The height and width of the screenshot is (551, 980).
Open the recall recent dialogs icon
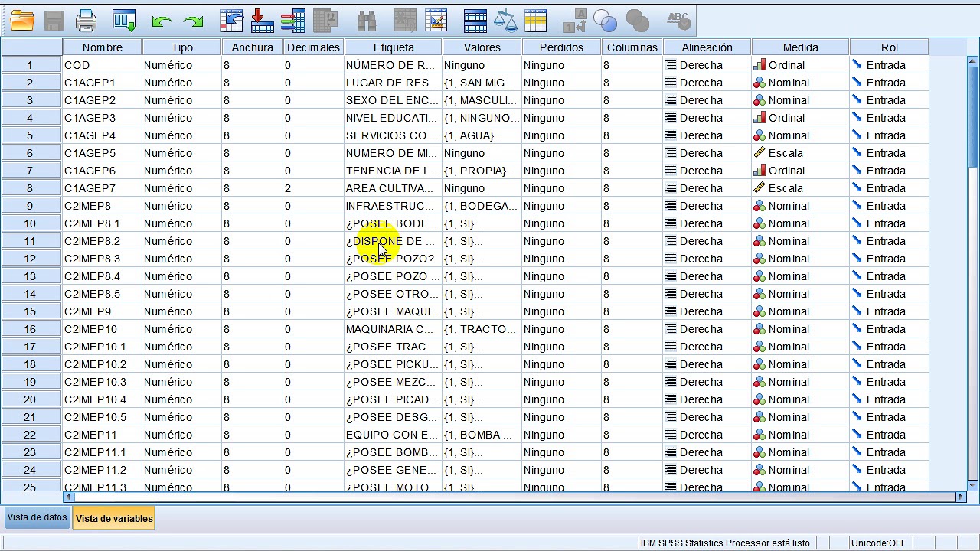tap(124, 21)
